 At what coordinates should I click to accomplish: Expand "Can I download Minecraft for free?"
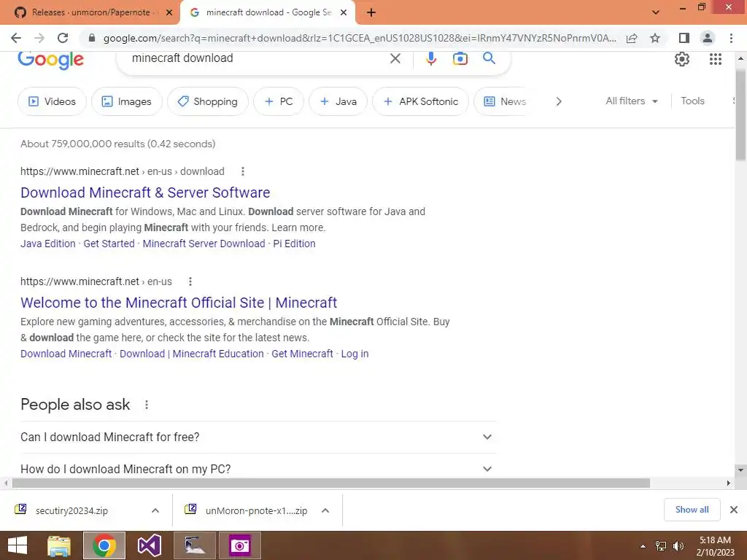coord(258,437)
